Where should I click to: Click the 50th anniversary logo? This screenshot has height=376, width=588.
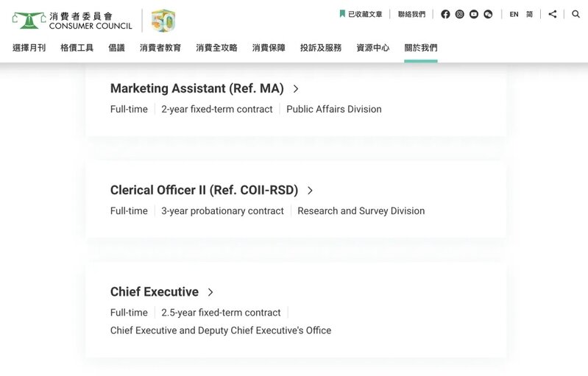point(163,21)
